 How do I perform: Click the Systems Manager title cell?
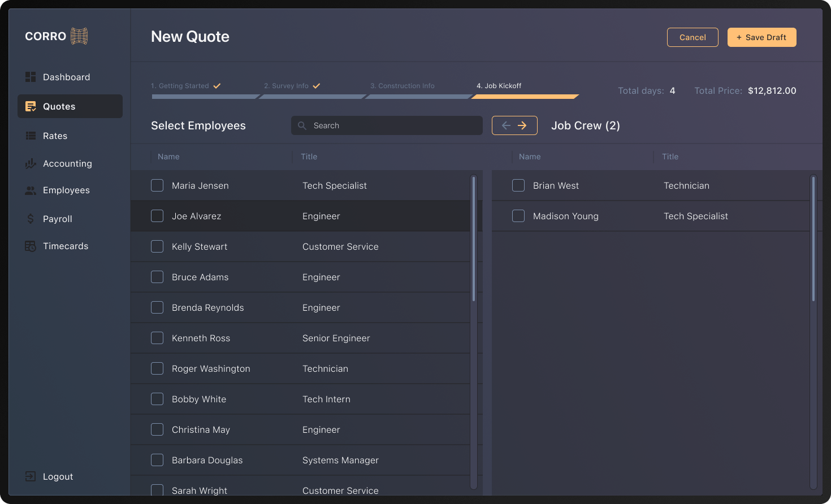(x=340, y=460)
